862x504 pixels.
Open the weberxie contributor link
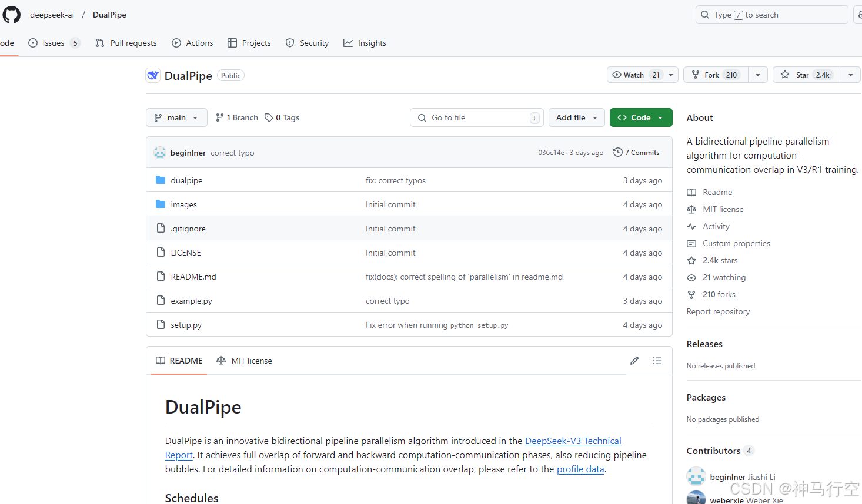pos(746,500)
